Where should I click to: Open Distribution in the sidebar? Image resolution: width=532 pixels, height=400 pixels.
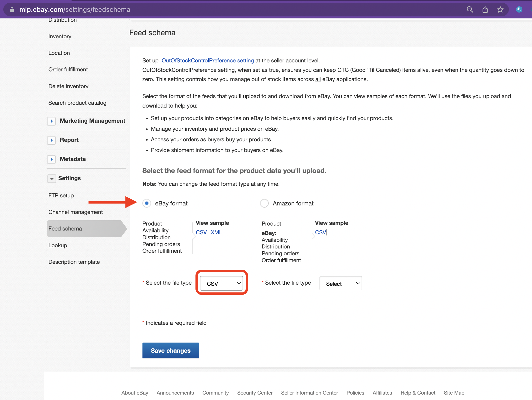[62, 20]
